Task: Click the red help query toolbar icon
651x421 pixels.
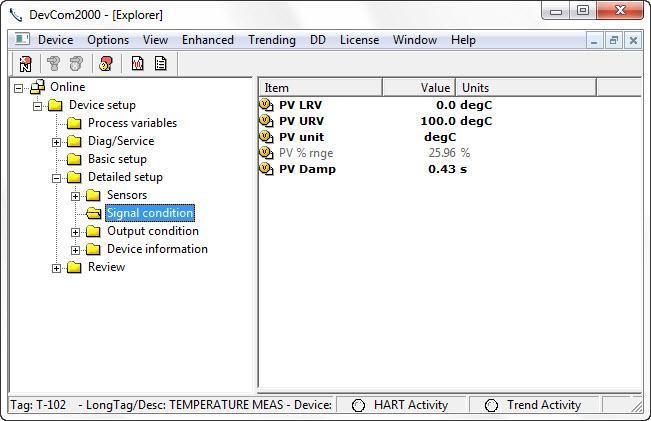Action: pyautogui.click(x=106, y=63)
